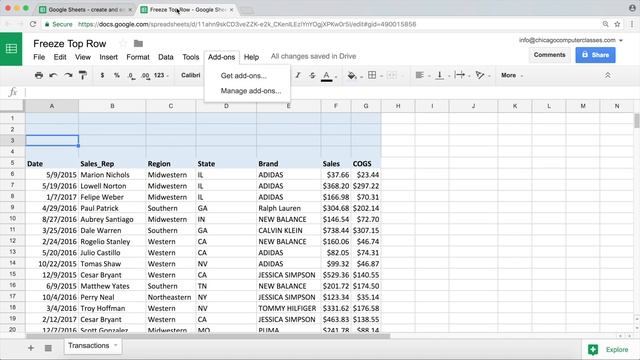Open text color picker
The image size is (640, 360).
pyautogui.click(x=327, y=76)
